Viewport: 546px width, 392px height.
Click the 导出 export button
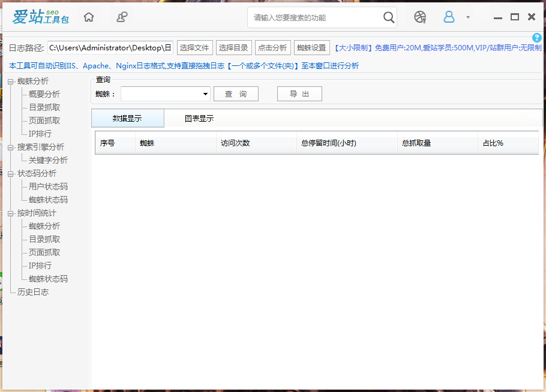(299, 94)
